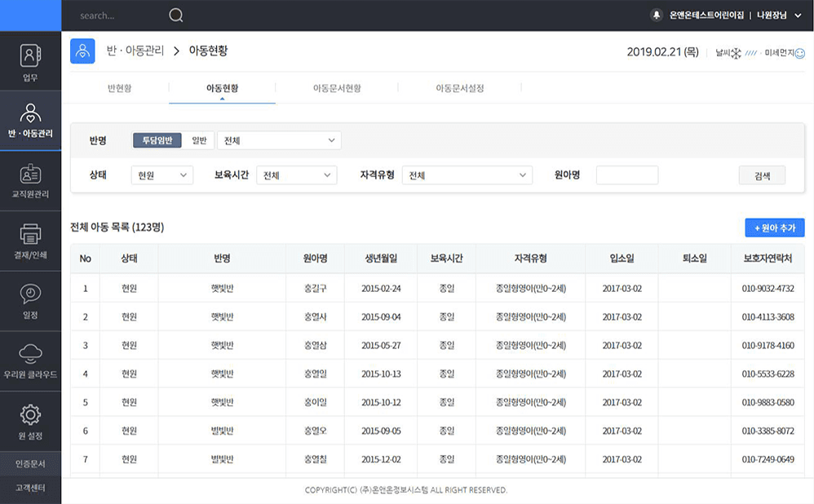
Task: Click the 원아명 input field
Action: click(x=626, y=175)
